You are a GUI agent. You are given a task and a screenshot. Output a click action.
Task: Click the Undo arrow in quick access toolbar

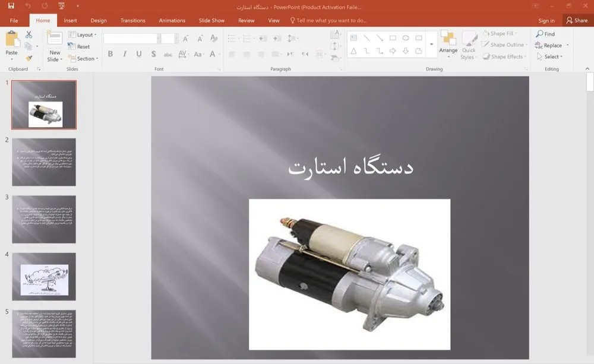(28, 6)
